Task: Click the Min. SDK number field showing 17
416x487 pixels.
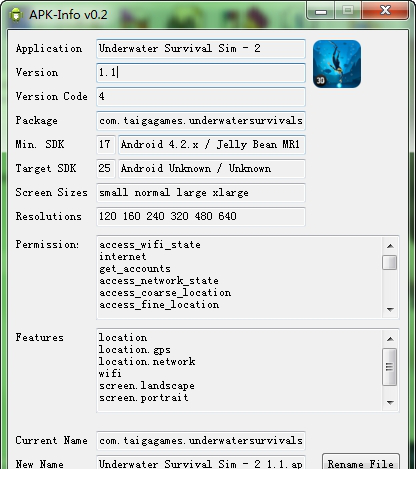Action: tap(106, 145)
